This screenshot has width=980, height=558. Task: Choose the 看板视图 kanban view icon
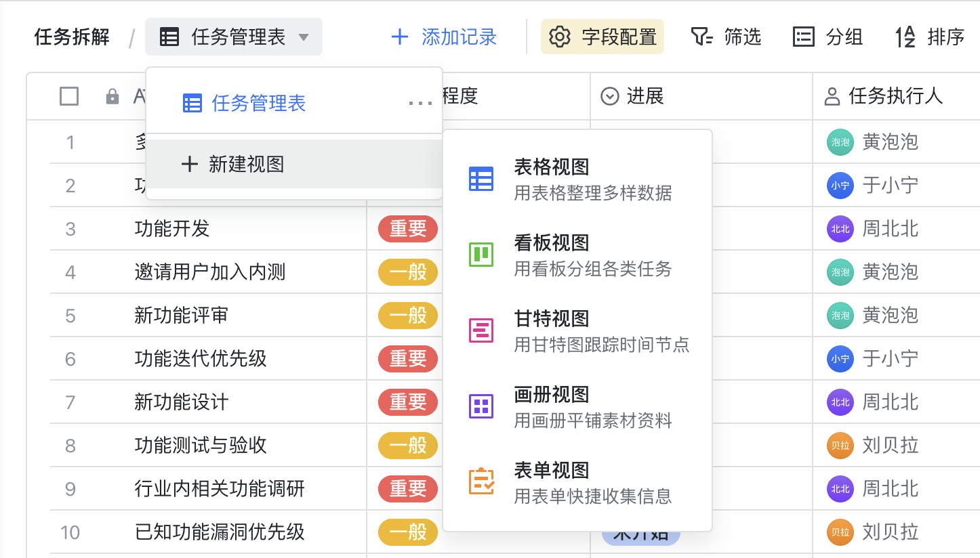pos(481,255)
